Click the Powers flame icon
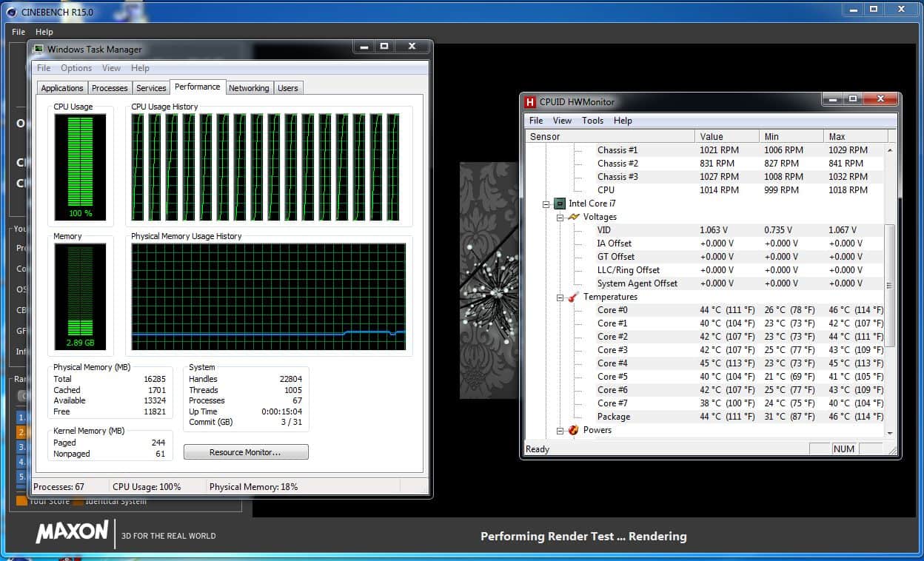Viewport: 924px width, 561px height. pos(573,430)
